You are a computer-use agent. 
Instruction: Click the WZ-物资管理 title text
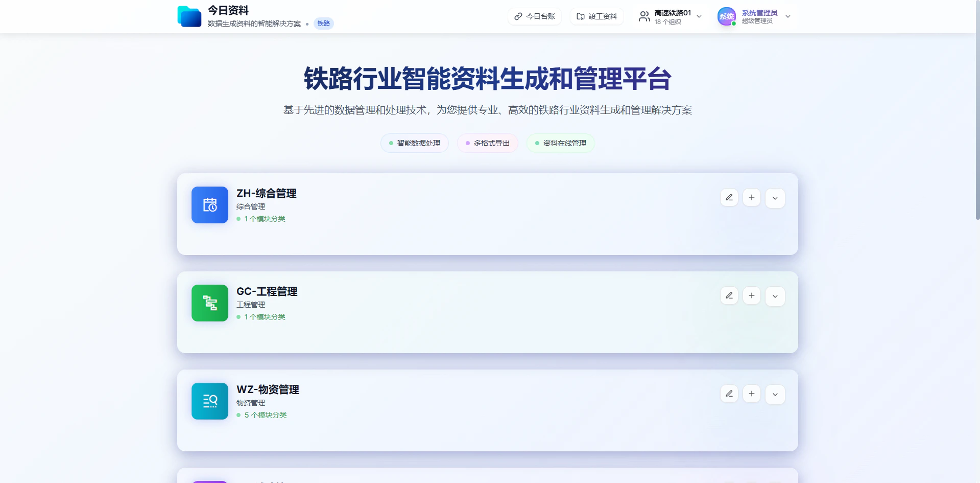pos(268,389)
